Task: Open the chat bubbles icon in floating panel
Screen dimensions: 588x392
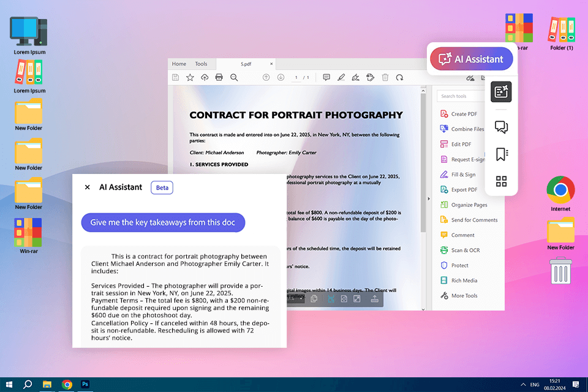Action: pos(502,127)
